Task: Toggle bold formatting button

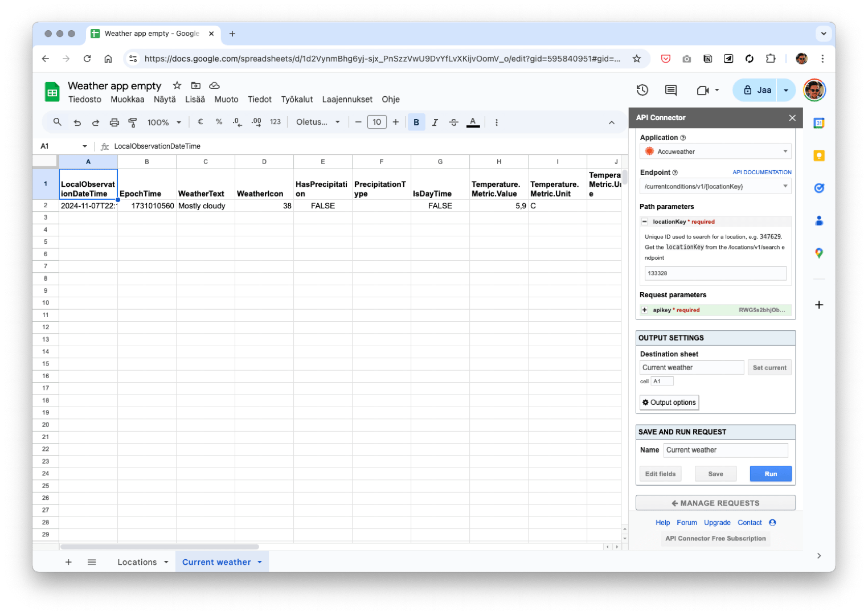Action: click(416, 122)
